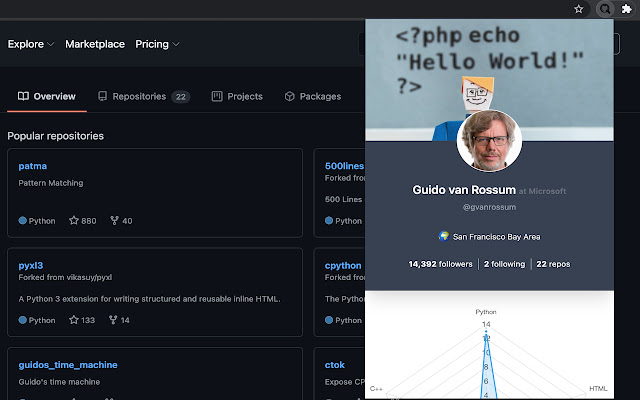Viewport: 640px width, 400px height.
Task: Open the pyxl3 repository link
Action: tap(31, 265)
